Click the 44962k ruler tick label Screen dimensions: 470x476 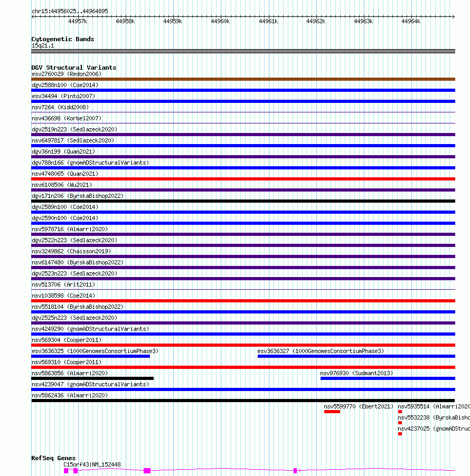click(x=316, y=21)
